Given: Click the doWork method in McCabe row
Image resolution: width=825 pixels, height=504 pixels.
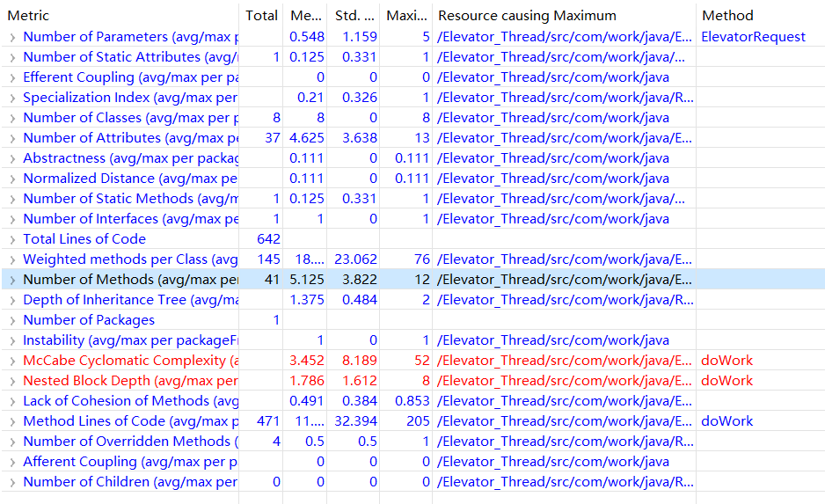Looking at the screenshot, I should tap(726, 361).
